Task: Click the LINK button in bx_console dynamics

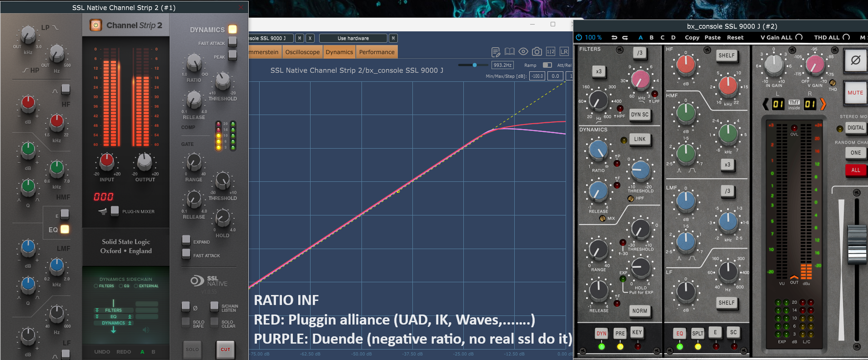Action: pyautogui.click(x=640, y=139)
